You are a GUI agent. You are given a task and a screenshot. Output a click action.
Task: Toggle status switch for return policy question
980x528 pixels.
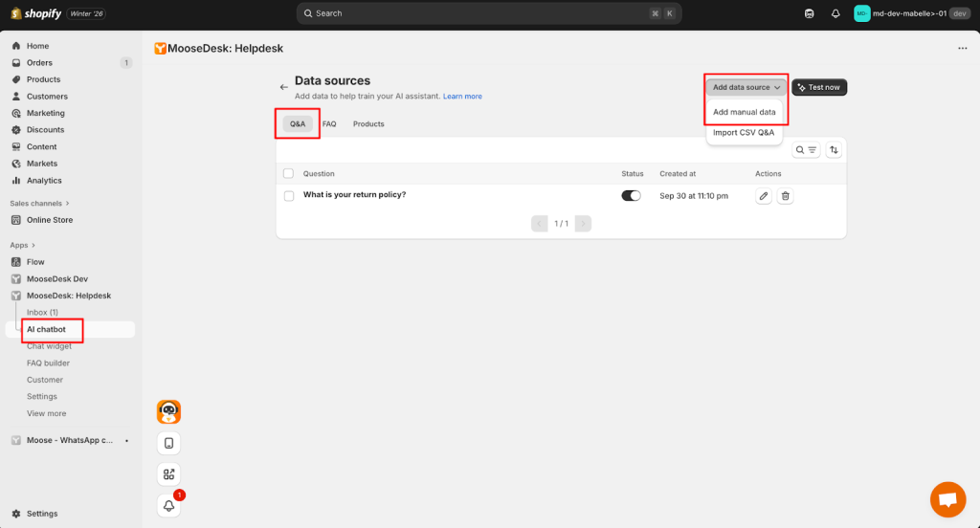[631, 195]
